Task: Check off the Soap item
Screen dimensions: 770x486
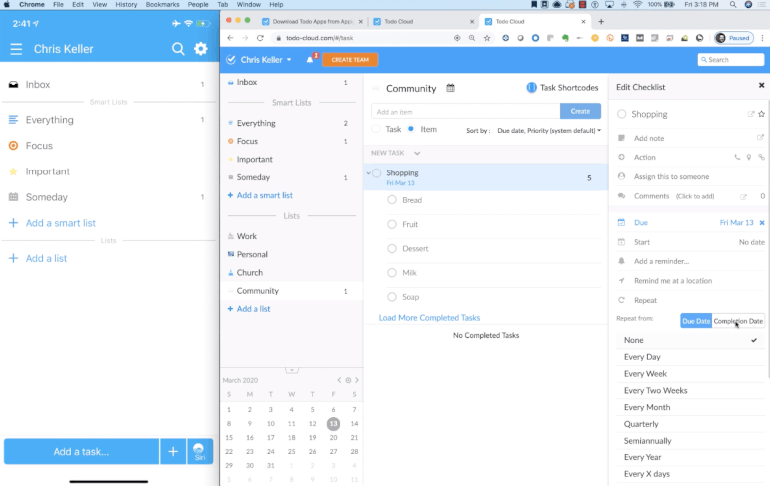Action: (x=392, y=297)
